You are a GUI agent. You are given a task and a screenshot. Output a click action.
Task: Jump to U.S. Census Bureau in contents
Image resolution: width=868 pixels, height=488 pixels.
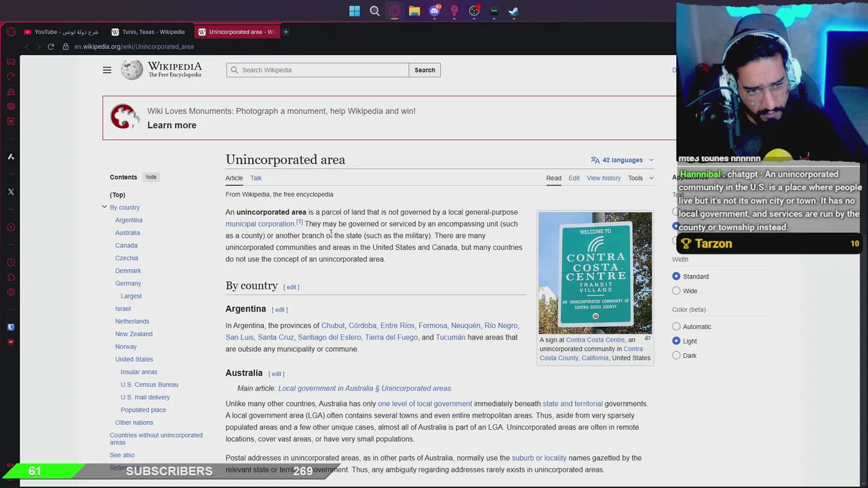(x=149, y=385)
